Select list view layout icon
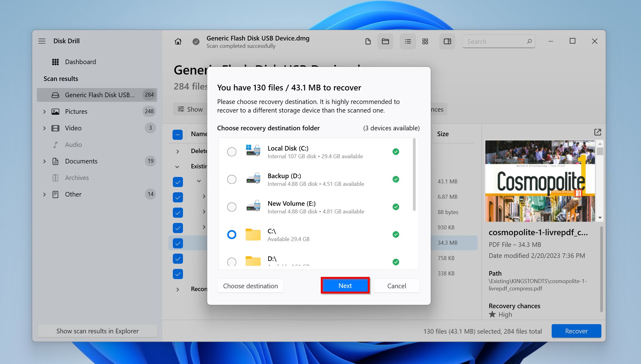This screenshot has width=641, height=364. click(x=408, y=41)
